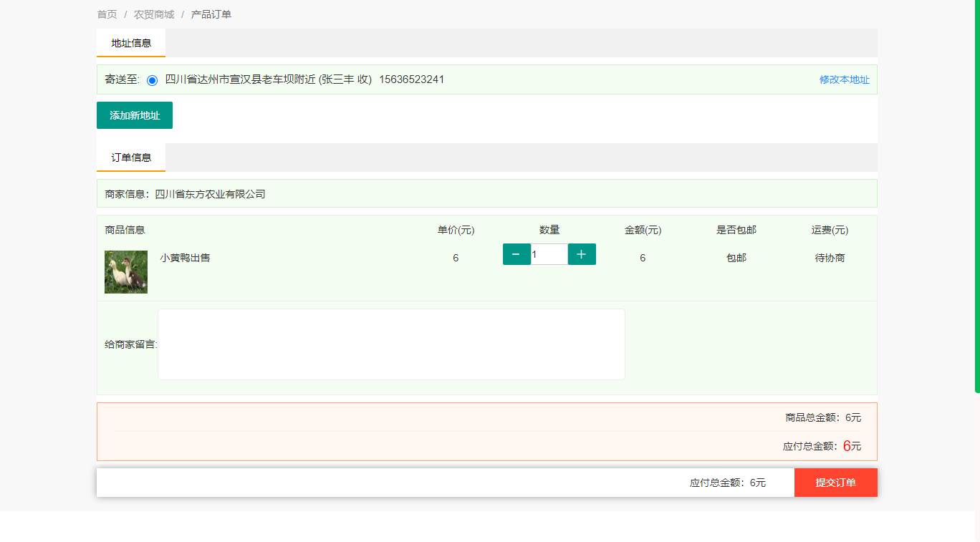
Task: Click into the 给商家留言 message box
Action: (391, 344)
